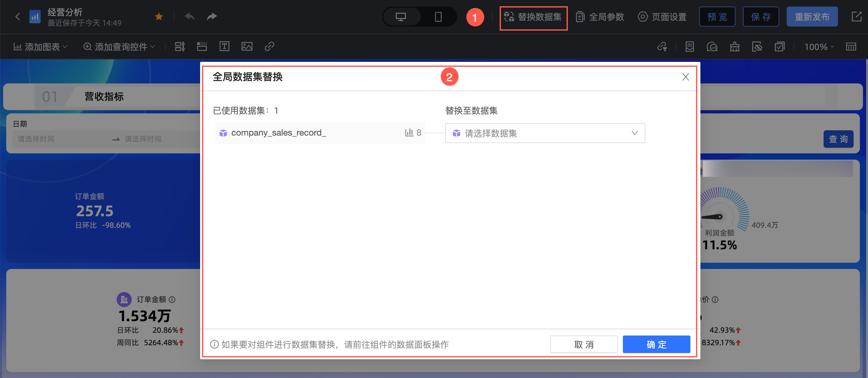Viewport: 868px width, 378px height.
Task: Switch to desktop layout view
Action: point(401,17)
